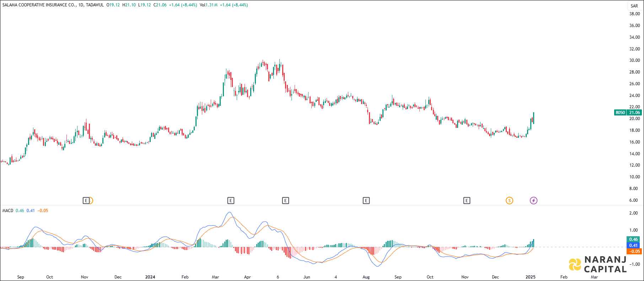644x281 pixels.
Task: Click the Apr label on time axis
Action: pyautogui.click(x=247, y=277)
